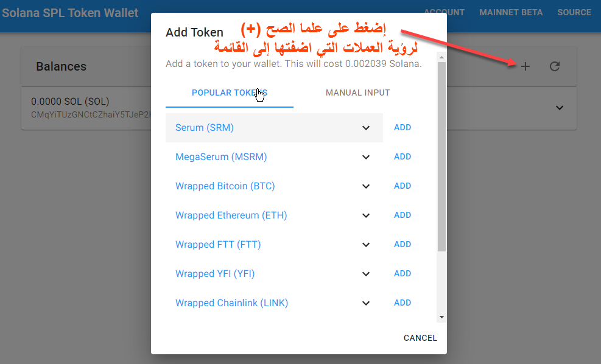Expand Wrapped YFI chevron
This screenshot has height=364, width=601.
click(x=366, y=274)
